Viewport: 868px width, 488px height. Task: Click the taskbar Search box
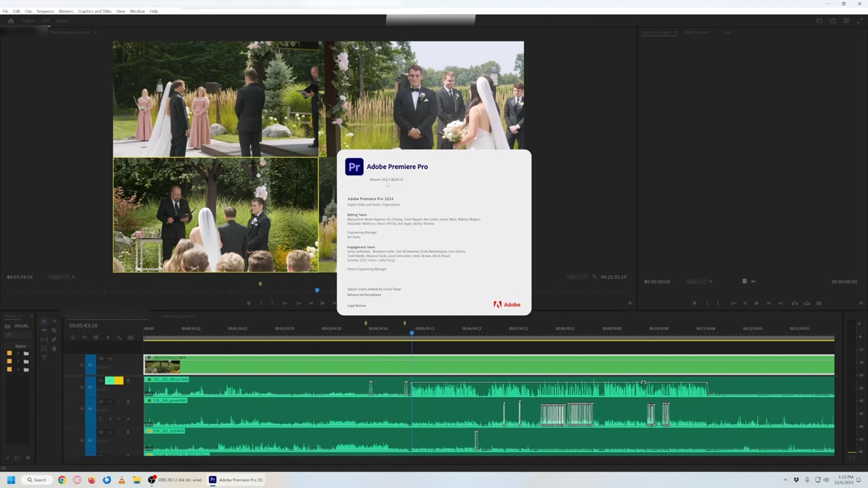click(x=37, y=480)
